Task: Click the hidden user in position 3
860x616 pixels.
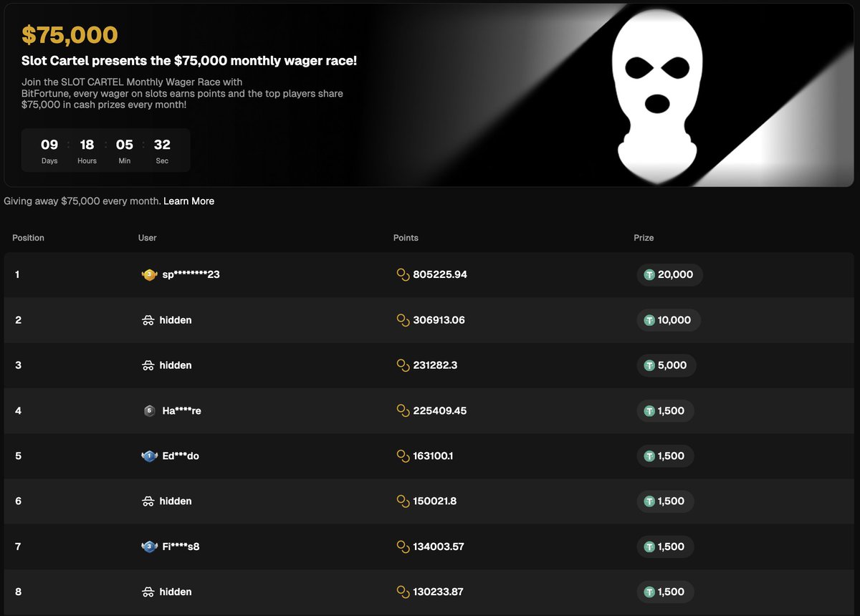Action: [x=176, y=365]
